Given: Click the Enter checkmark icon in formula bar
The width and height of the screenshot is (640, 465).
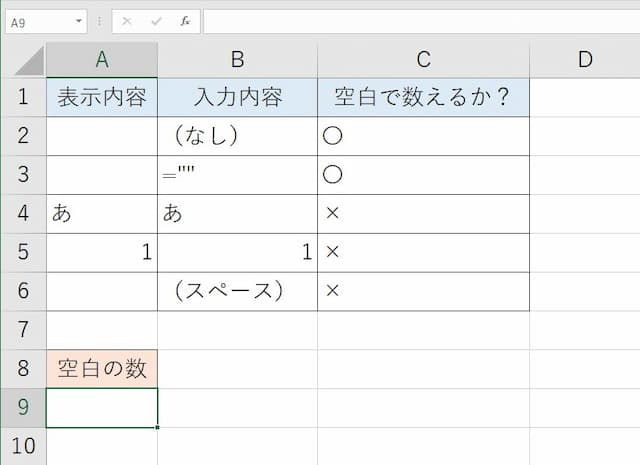Looking at the screenshot, I should coord(156,21).
